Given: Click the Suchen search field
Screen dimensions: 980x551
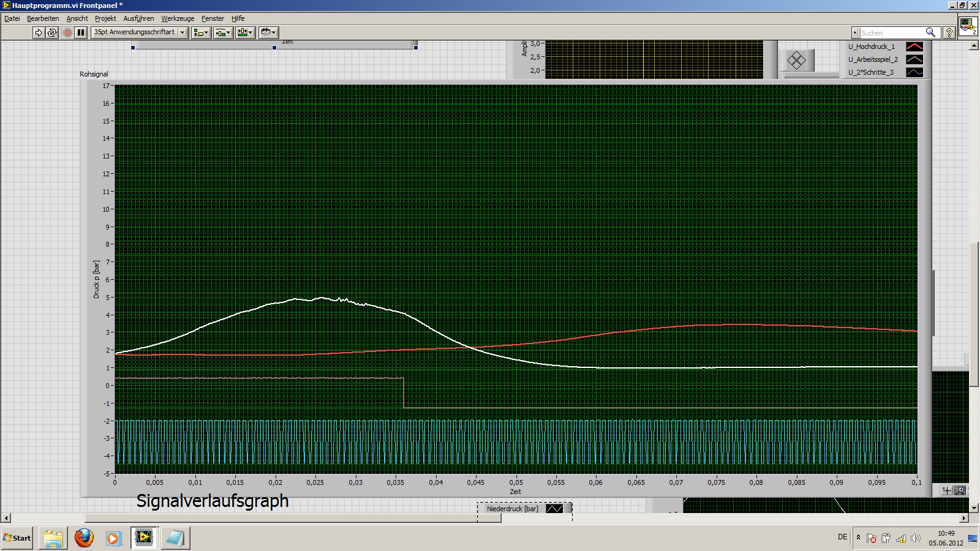Looking at the screenshot, I should [891, 32].
